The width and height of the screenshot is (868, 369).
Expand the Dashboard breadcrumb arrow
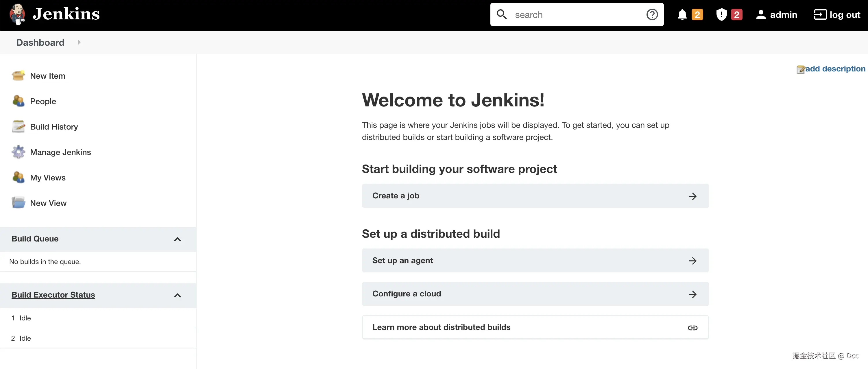79,43
